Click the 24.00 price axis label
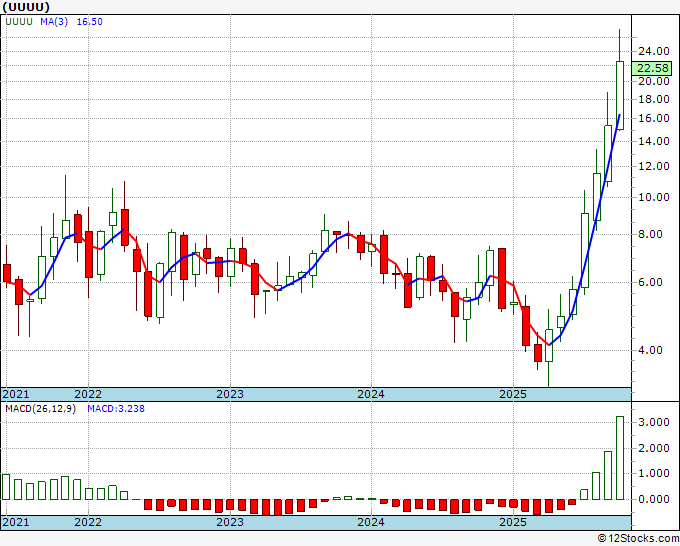The width and height of the screenshot is (680, 546). [654, 51]
